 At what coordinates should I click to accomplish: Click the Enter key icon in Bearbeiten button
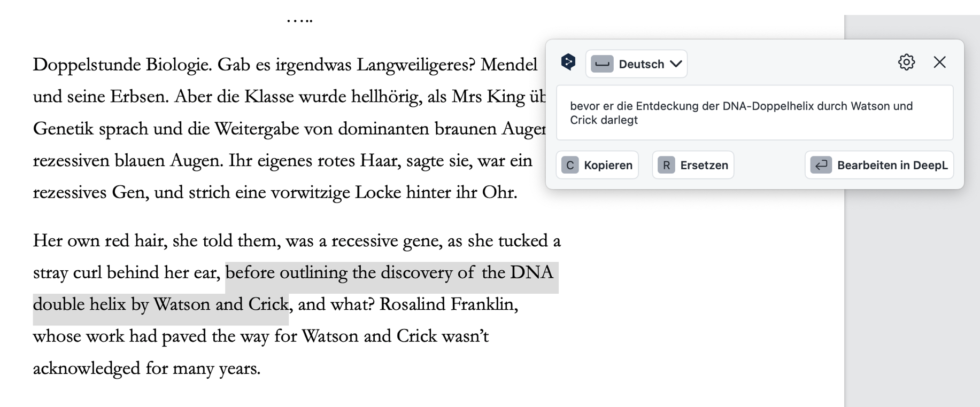point(821,165)
